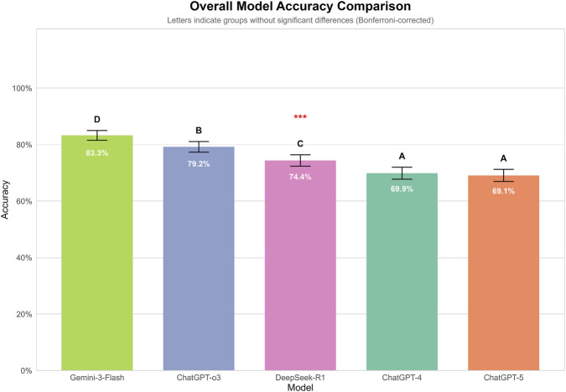The height and width of the screenshot is (392, 566).
Task: Click the 79.2% value label
Action: pos(199,164)
